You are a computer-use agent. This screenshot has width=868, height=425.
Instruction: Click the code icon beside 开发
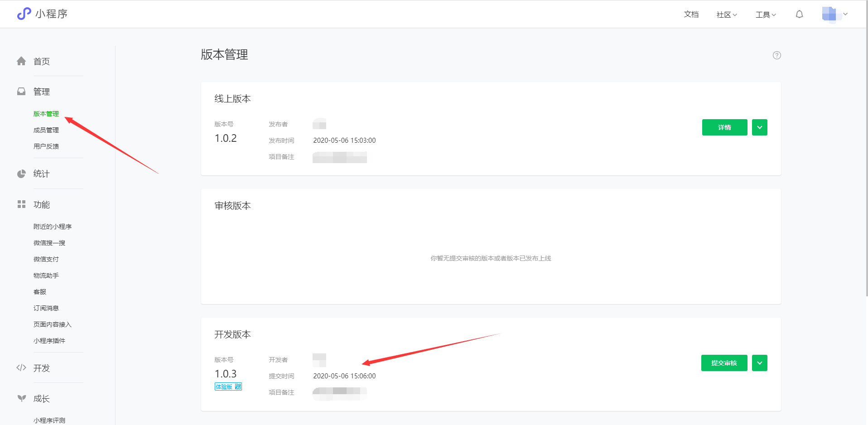click(21, 368)
